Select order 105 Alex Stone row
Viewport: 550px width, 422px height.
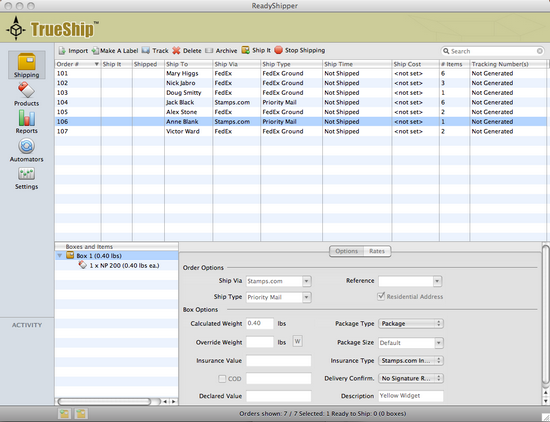(x=301, y=112)
